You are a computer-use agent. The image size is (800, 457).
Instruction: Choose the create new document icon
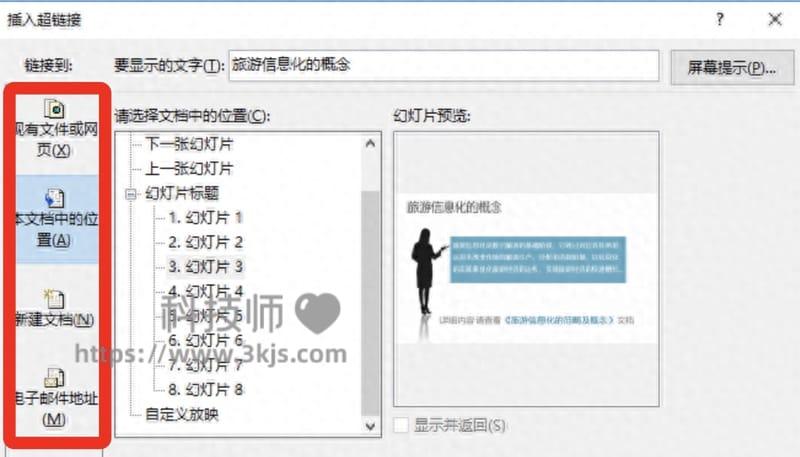(54, 298)
